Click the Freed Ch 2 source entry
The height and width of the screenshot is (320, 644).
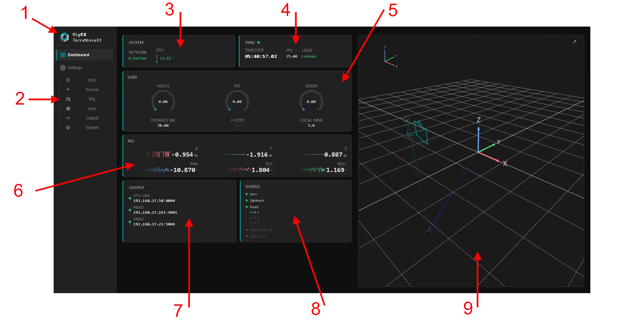[255, 218]
